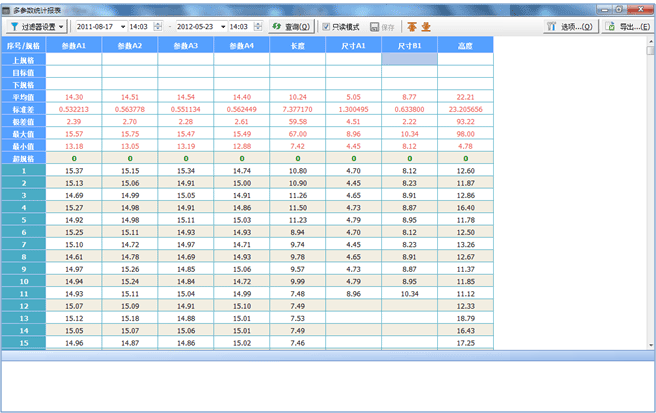
Task: Click the 保存 save floppy disk icon
Action: [375, 26]
